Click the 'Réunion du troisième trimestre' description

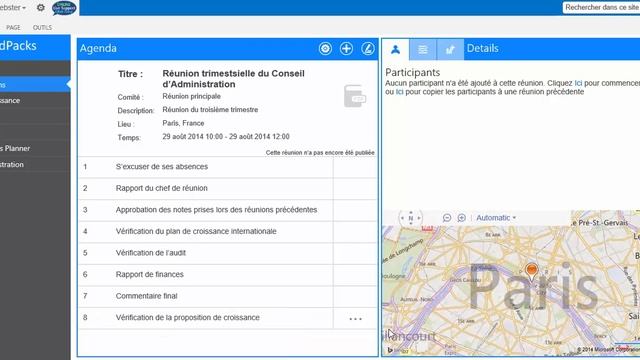click(x=210, y=110)
